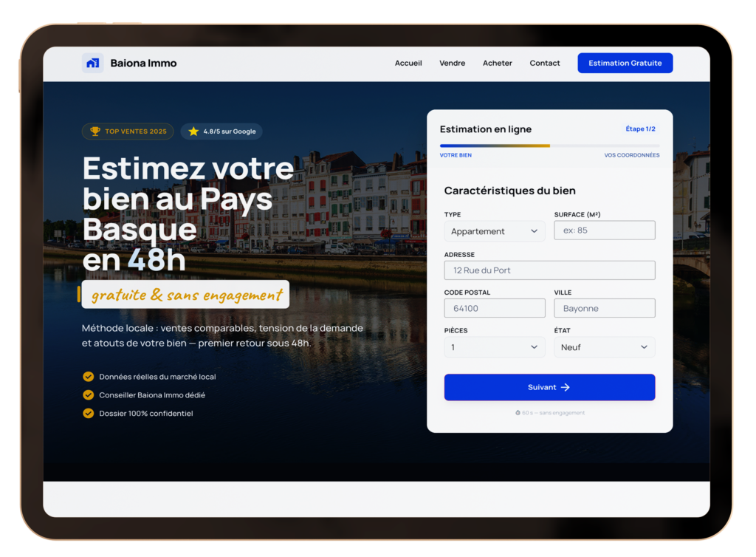This screenshot has height=557, width=756.
Task: Open the Type dropdown showing Appartement
Action: point(494,231)
